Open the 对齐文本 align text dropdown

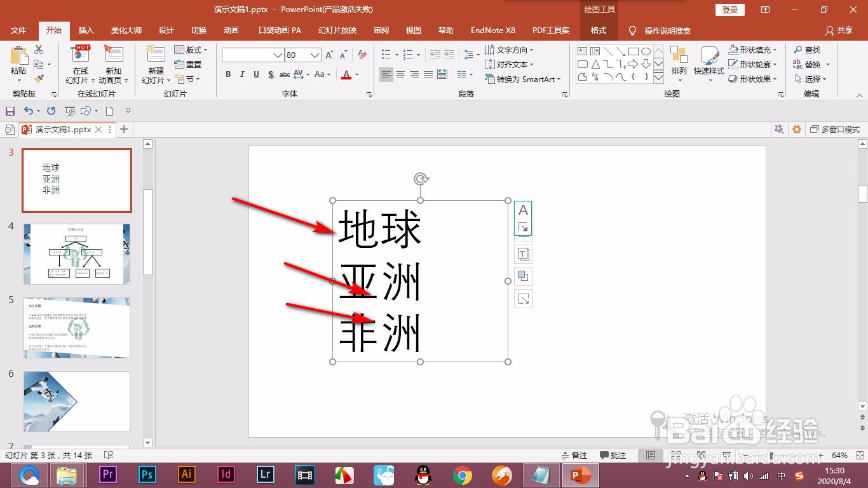click(509, 64)
